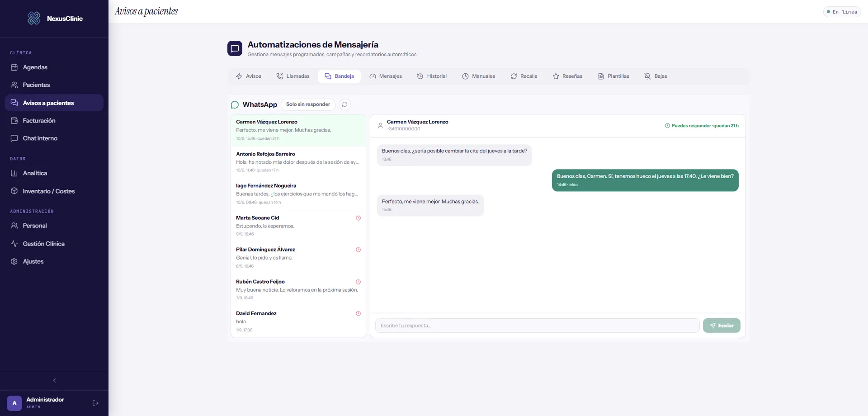Click the Puedes responder quedan 21 h status

(702, 126)
